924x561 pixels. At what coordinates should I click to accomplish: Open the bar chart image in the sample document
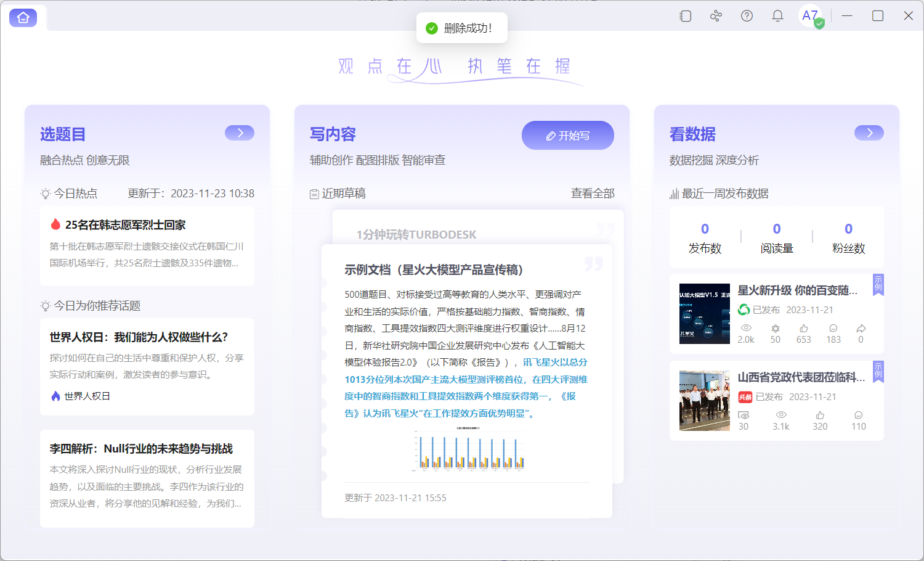(469, 451)
